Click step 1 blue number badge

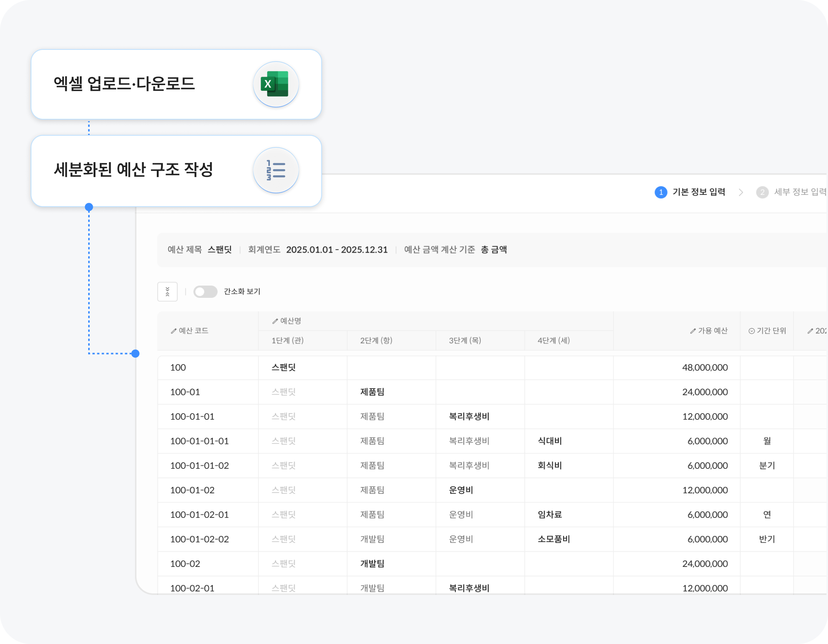point(660,192)
